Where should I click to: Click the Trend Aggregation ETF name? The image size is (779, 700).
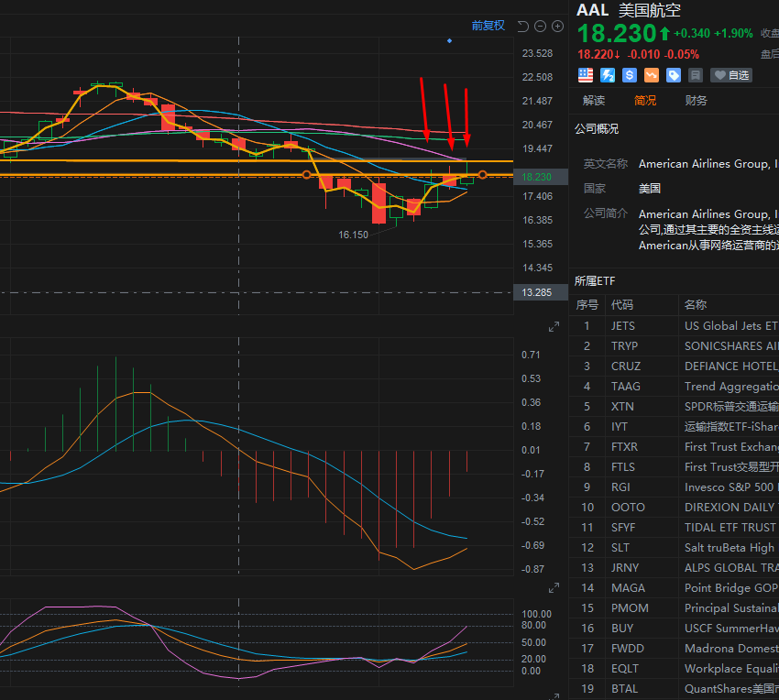click(x=731, y=387)
